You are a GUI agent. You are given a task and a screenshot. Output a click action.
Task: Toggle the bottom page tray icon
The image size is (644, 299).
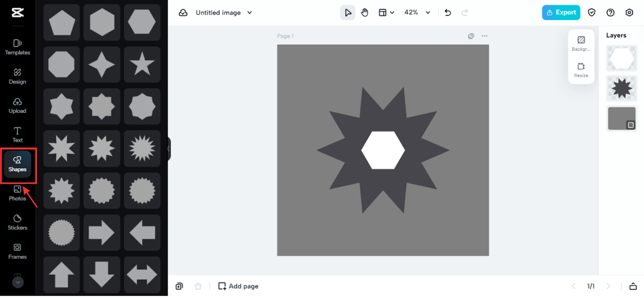point(633,286)
